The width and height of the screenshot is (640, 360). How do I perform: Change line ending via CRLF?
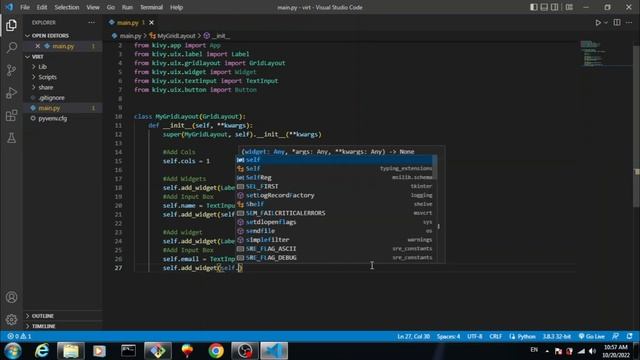click(x=496, y=336)
